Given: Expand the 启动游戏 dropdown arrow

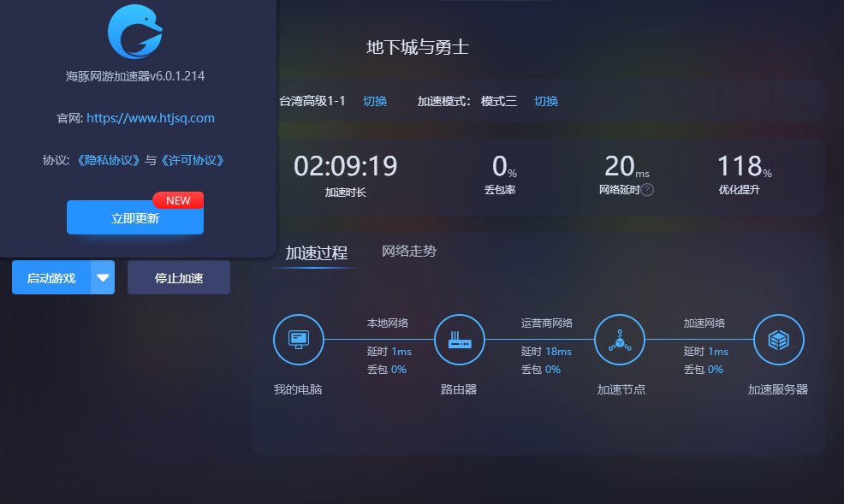Looking at the screenshot, I should coord(103,277).
